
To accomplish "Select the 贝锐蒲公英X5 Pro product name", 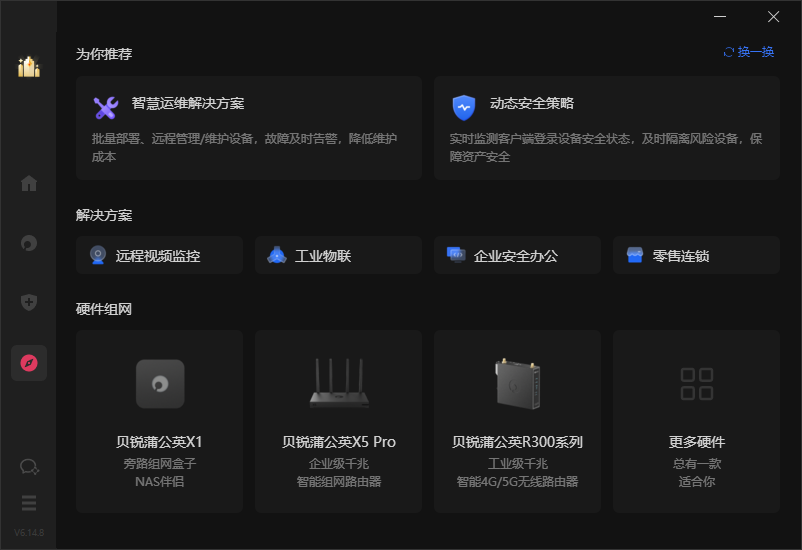I will pyautogui.click(x=339, y=442).
